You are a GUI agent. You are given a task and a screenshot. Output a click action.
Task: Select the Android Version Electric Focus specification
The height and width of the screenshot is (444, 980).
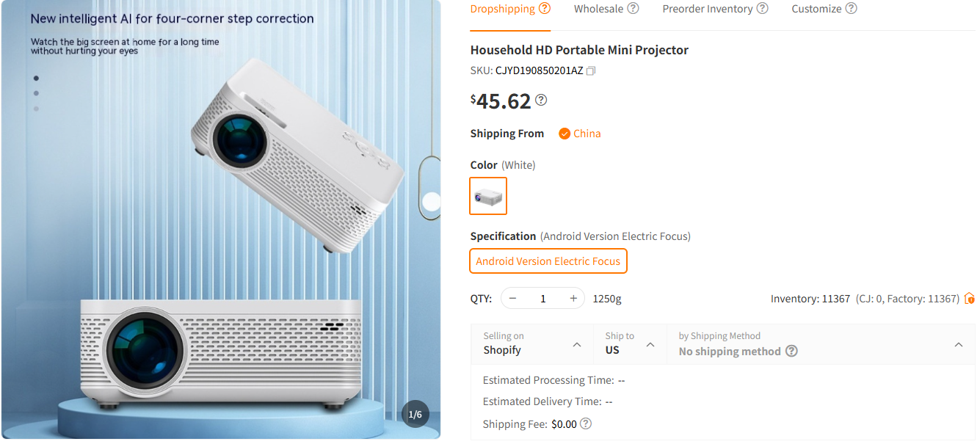tap(548, 261)
